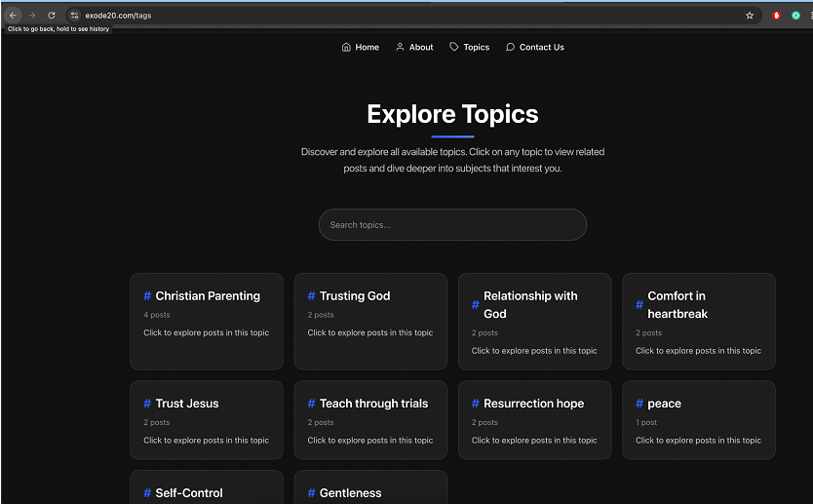This screenshot has width=813, height=504.
Task: View posts in Resurrection hope topic
Action: pos(534,419)
